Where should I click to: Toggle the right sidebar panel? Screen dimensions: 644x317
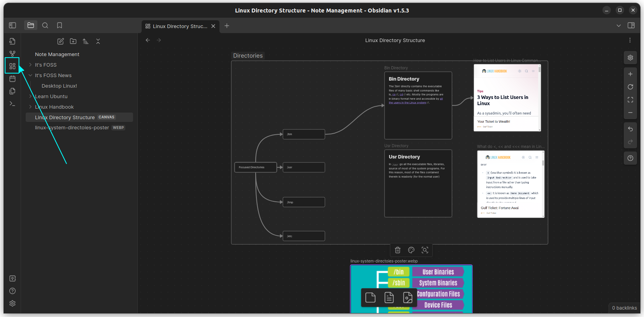[631, 25]
